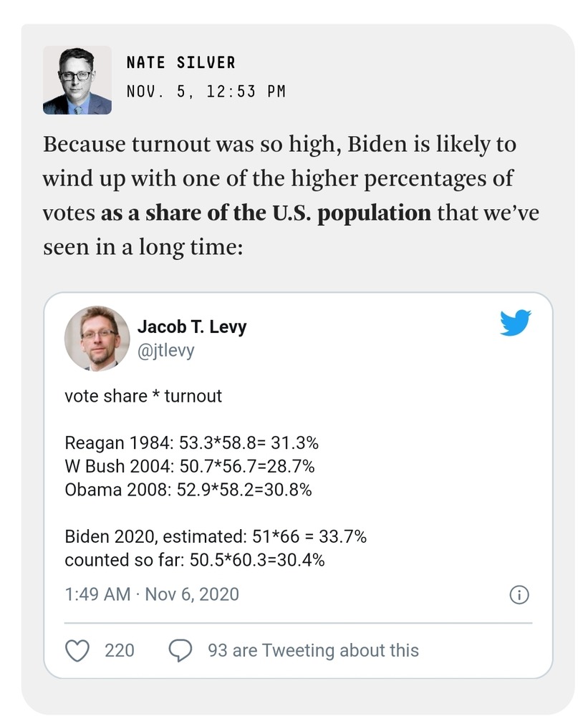Screen dimensions: 588x716
Task: Open Nate Silver's author photo
Action: point(77,80)
